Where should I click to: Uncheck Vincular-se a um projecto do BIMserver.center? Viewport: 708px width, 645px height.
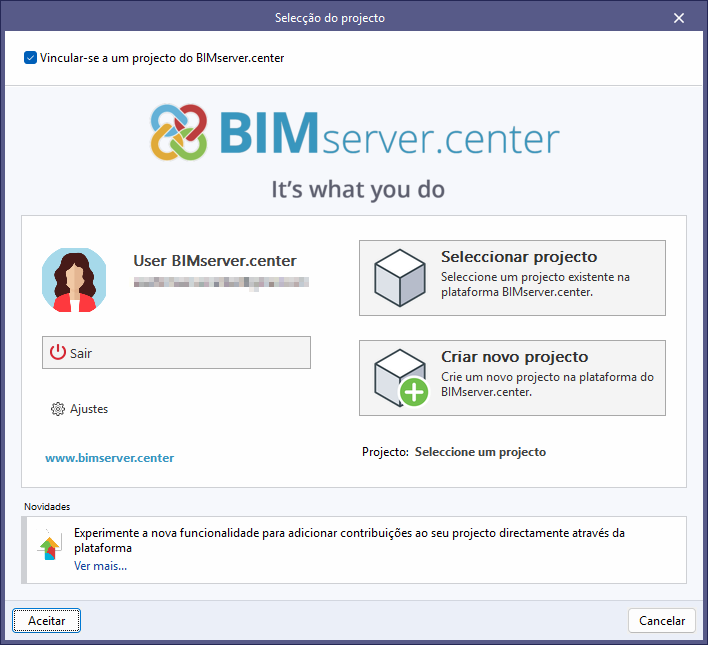30,58
